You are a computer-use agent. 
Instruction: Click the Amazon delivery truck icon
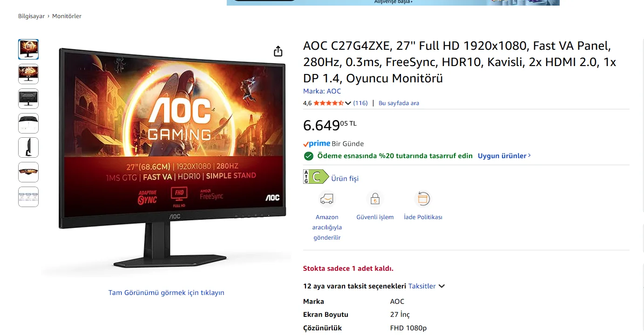pyautogui.click(x=327, y=199)
